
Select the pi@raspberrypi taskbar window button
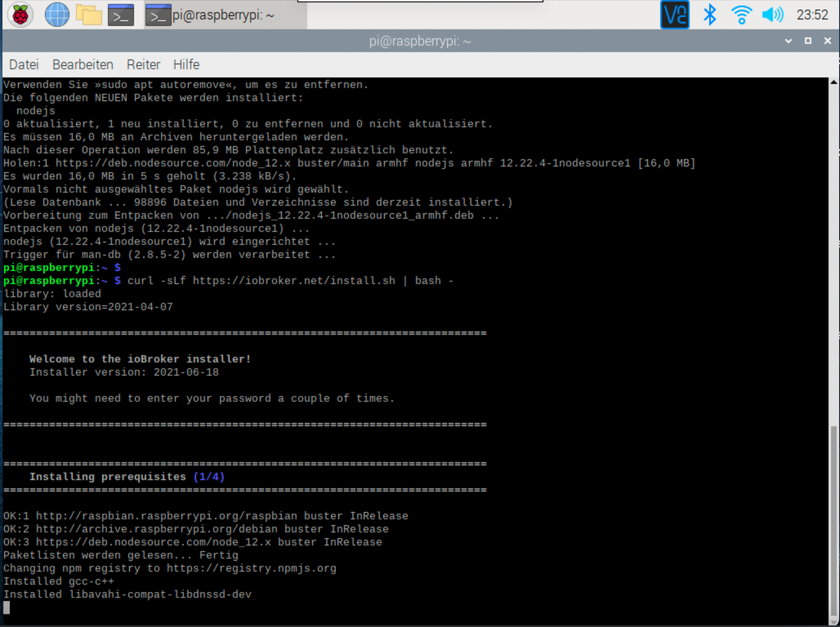point(225,15)
